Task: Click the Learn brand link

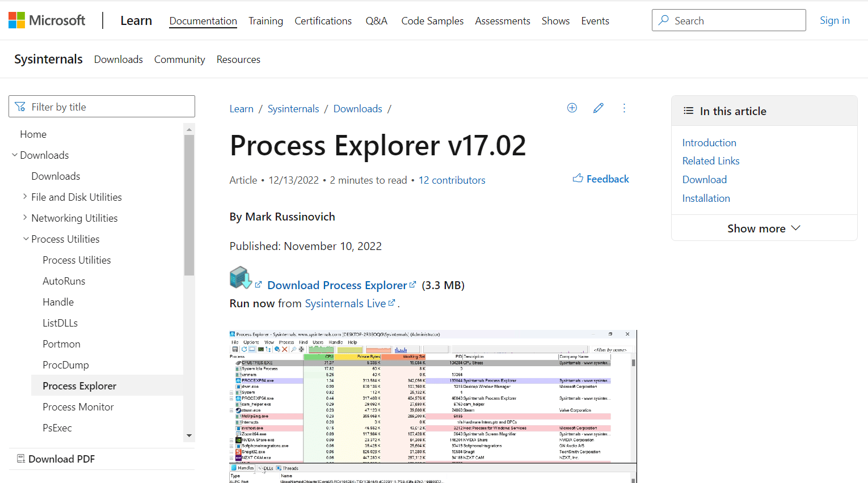Action: tap(136, 21)
